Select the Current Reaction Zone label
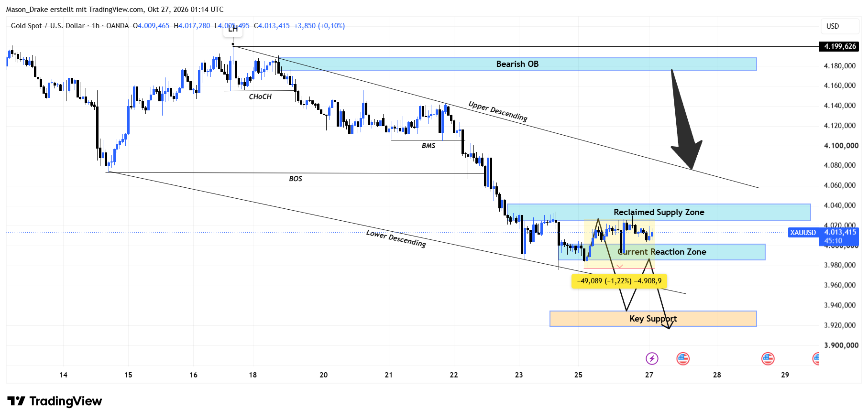This screenshot has width=868, height=419. [x=662, y=252]
